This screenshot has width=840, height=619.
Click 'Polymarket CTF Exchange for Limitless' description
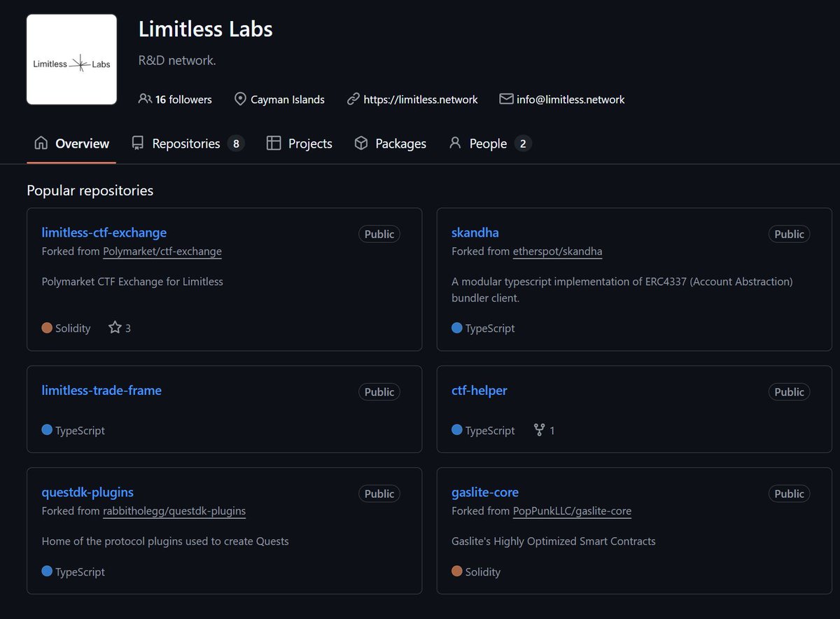click(132, 281)
